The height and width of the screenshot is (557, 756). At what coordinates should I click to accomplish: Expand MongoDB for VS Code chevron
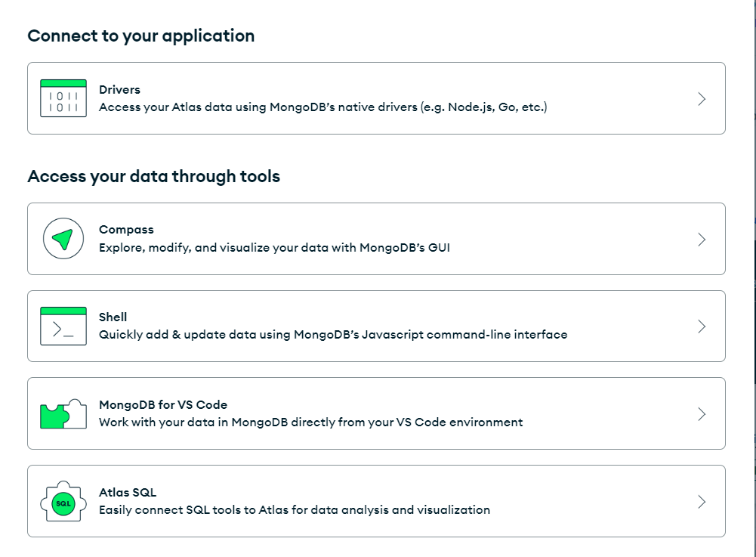coord(702,414)
